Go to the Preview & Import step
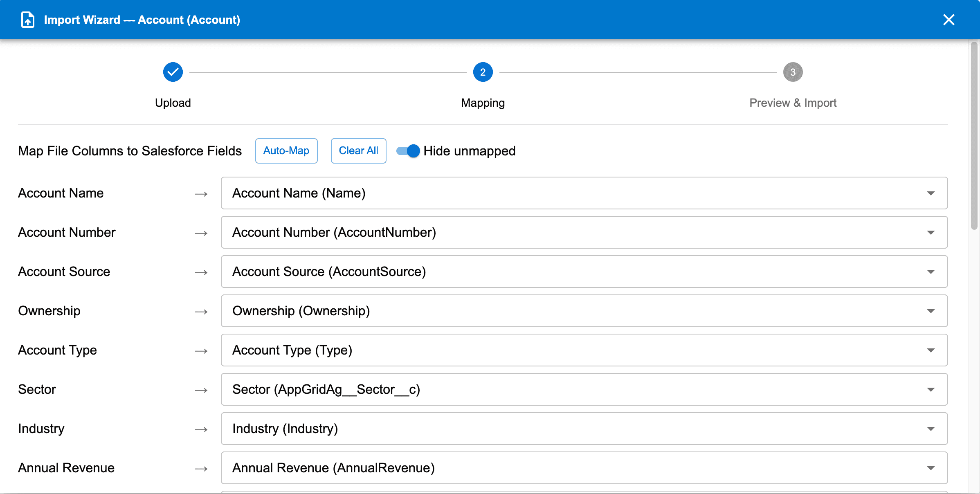The height and width of the screenshot is (494, 980). pyautogui.click(x=793, y=103)
